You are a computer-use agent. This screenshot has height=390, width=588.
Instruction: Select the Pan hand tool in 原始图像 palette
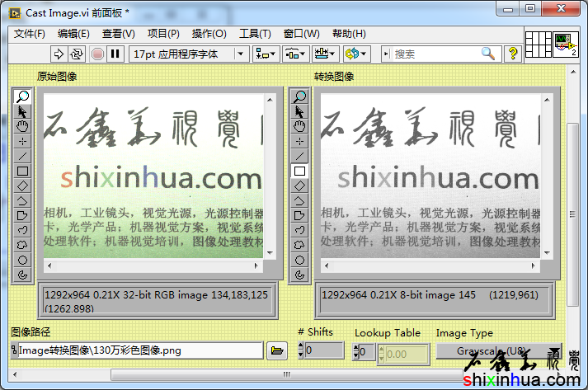(22, 126)
